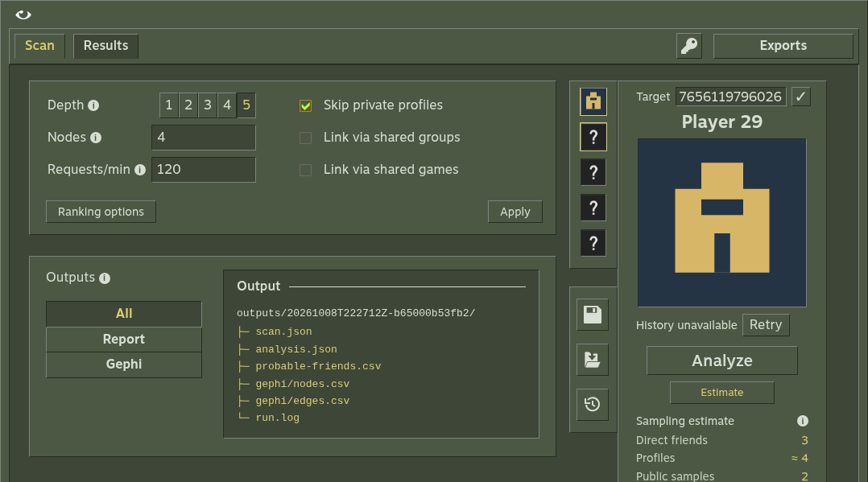This screenshot has height=482, width=868.
Task: Click Retry for history
Action: pyautogui.click(x=766, y=325)
